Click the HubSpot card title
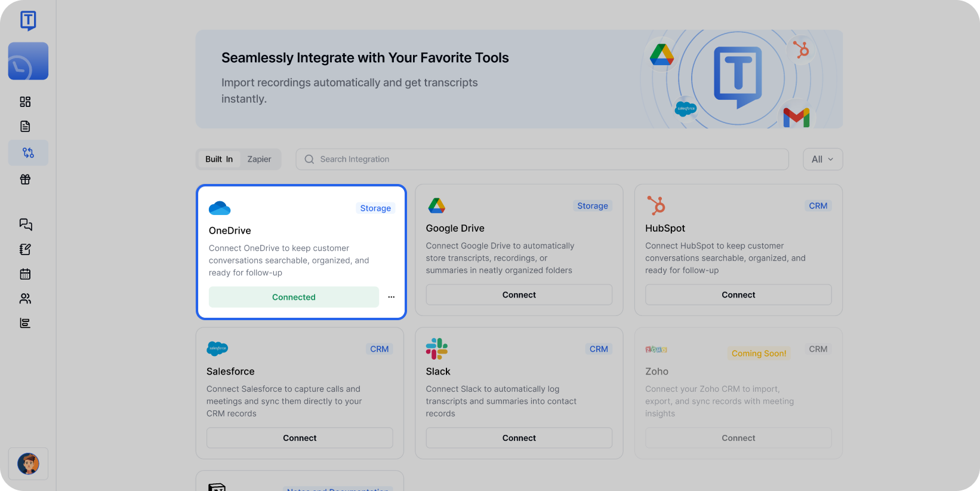The image size is (980, 491). pos(665,228)
